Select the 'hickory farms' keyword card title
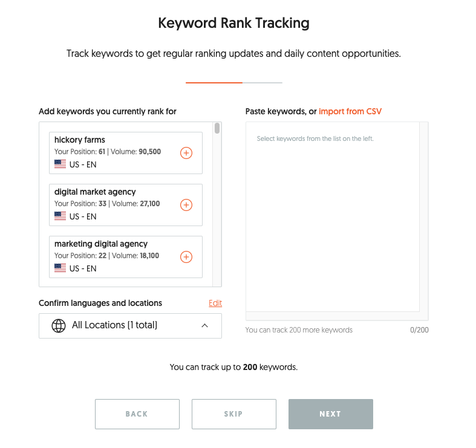Image resolution: width=476 pixels, height=448 pixels. 80,140
